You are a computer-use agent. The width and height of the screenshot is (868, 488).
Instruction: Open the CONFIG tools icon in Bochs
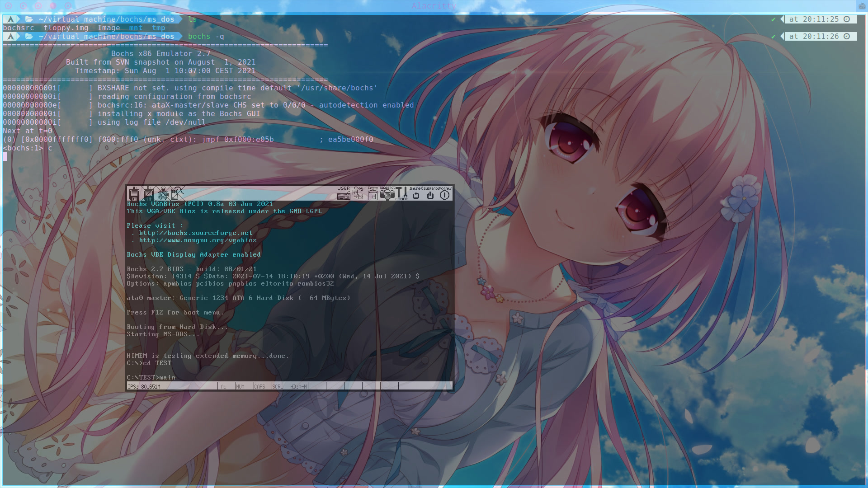[x=401, y=193]
